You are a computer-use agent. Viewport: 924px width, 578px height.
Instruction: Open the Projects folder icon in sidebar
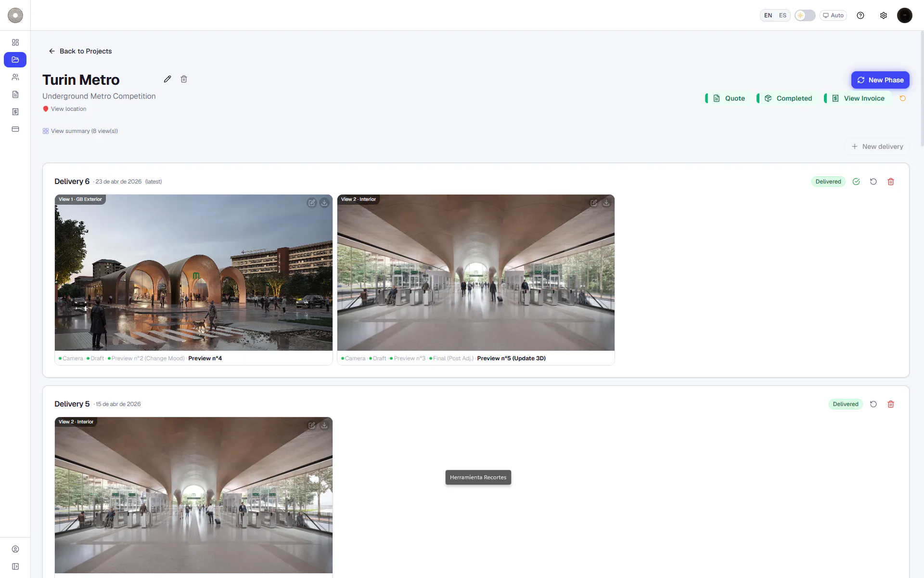[x=15, y=60]
